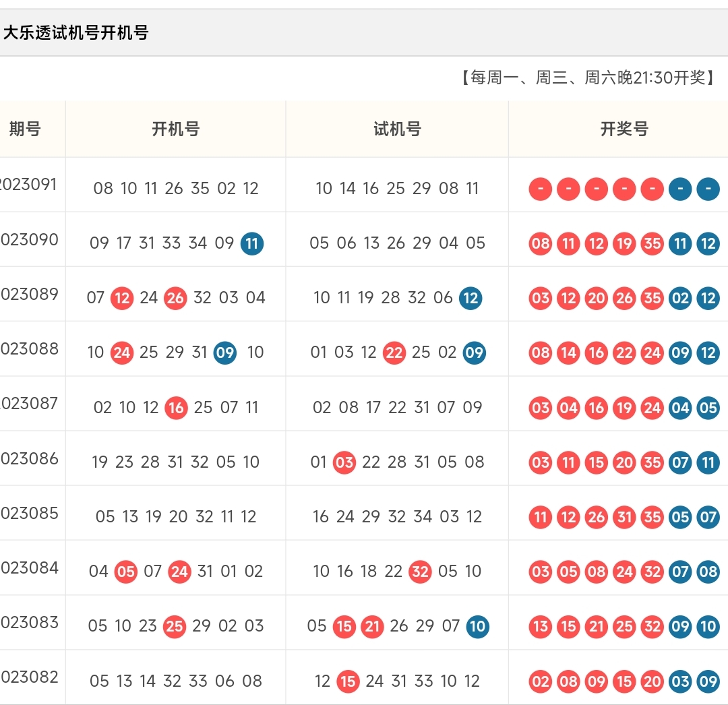Screen dimensions: 728x705
Task: Click number 34 in 2023085 试机号
Action: click(x=423, y=516)
